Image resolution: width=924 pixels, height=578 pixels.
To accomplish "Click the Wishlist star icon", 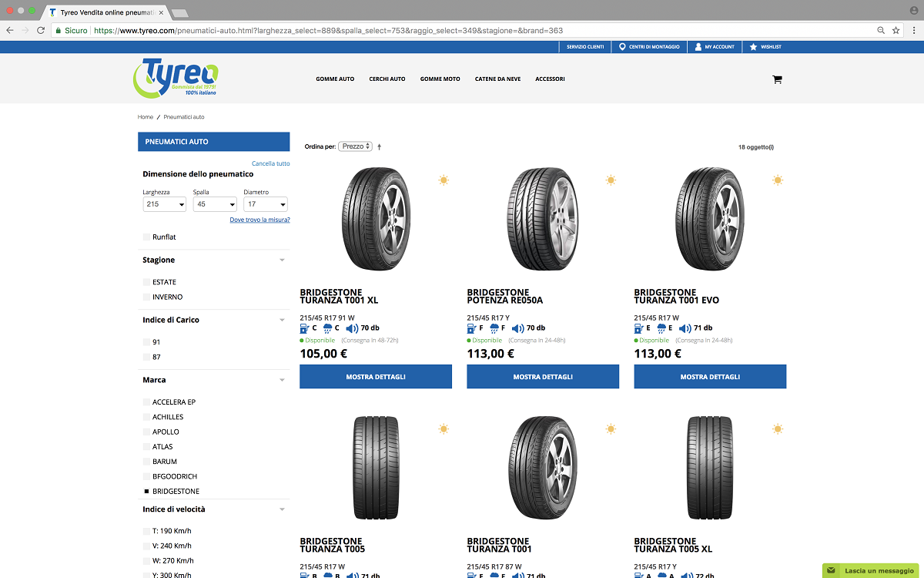I will [x=753, y=47].
